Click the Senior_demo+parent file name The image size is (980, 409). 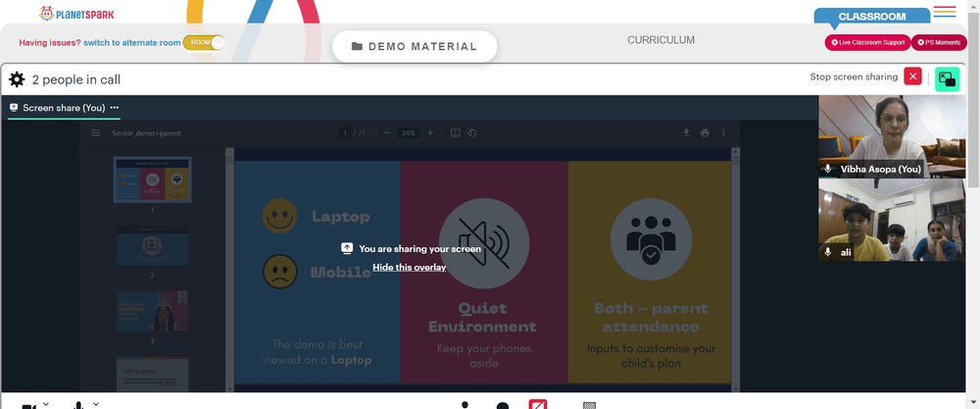point(146,132)
